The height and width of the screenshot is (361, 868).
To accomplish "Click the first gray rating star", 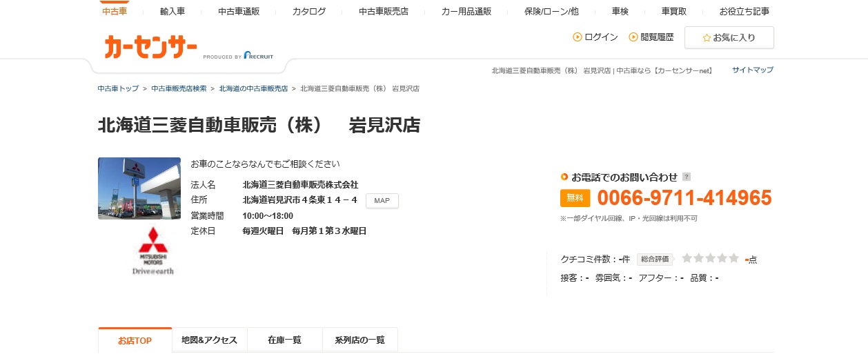I will pos(687,258).
